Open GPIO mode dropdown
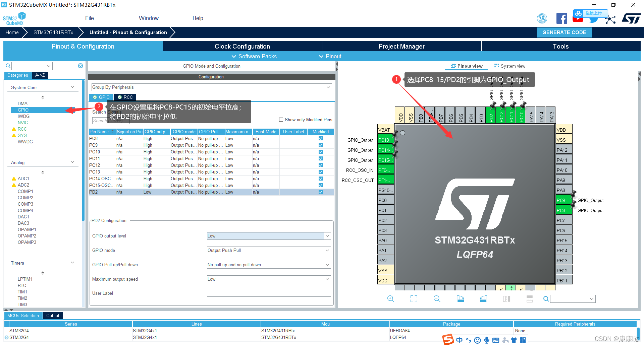 pyautogui.click(x=269, y=250)
